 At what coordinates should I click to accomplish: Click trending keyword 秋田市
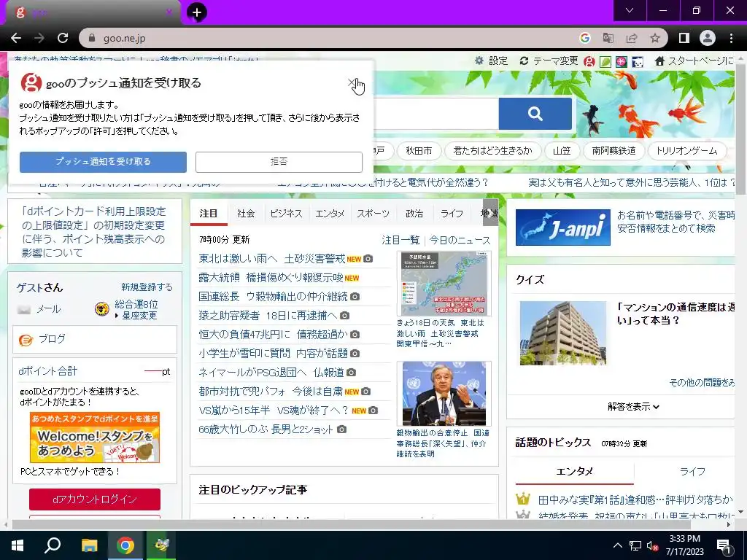click(419, 151)
